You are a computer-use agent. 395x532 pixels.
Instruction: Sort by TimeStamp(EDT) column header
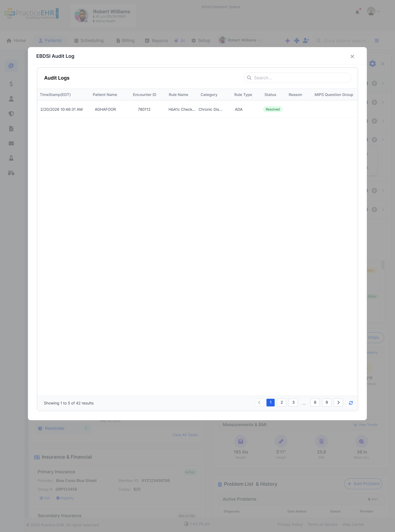(x=55, y=95)
